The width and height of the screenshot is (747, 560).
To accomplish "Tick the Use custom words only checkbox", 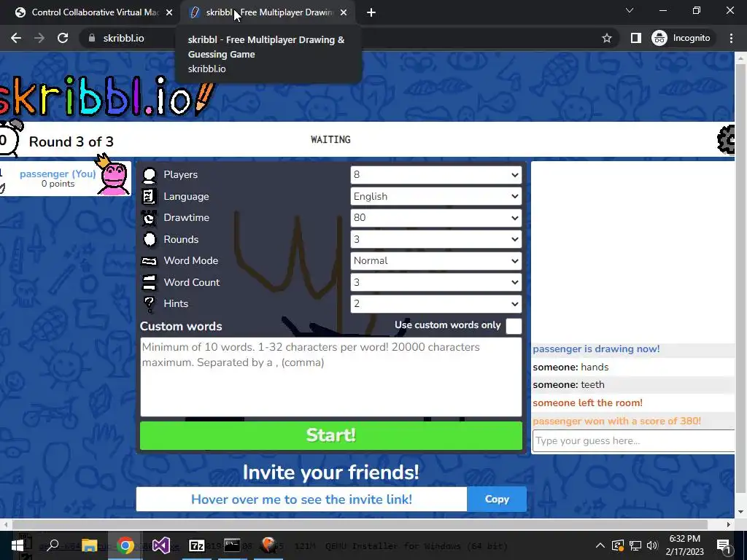I will tap(514, 326).
